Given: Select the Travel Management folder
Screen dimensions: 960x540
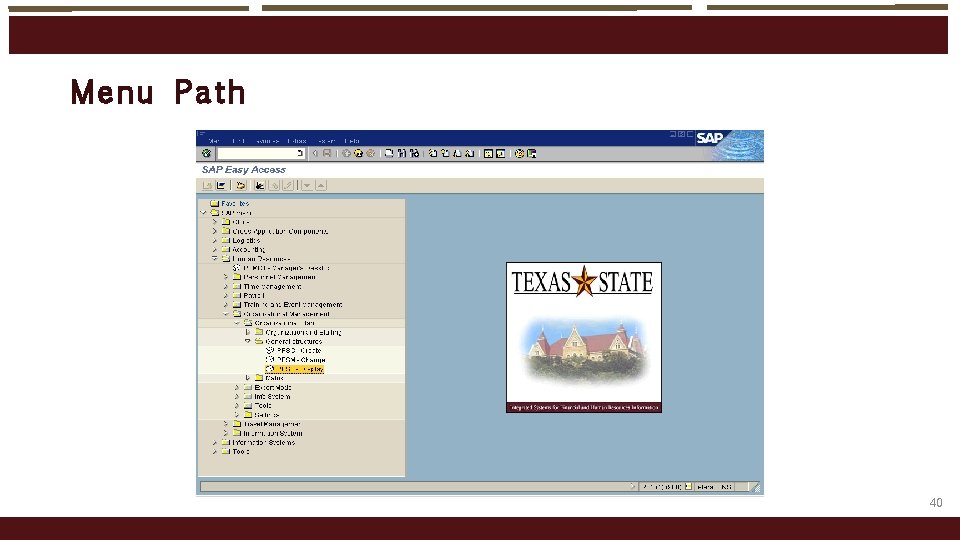Looking at the screenshot, I should [267, 424].
